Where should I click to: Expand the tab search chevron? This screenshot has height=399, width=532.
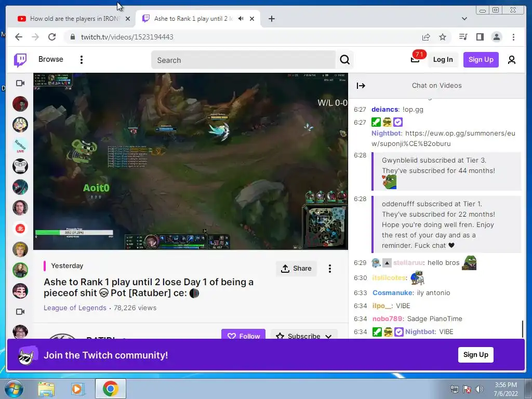(x=464, y=19)
